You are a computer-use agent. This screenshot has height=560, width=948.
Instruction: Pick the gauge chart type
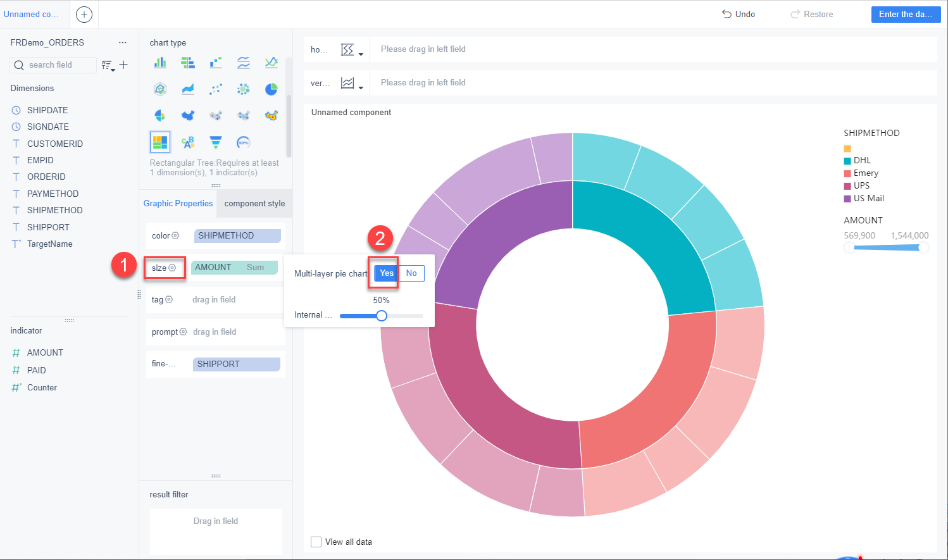(244, 142)
